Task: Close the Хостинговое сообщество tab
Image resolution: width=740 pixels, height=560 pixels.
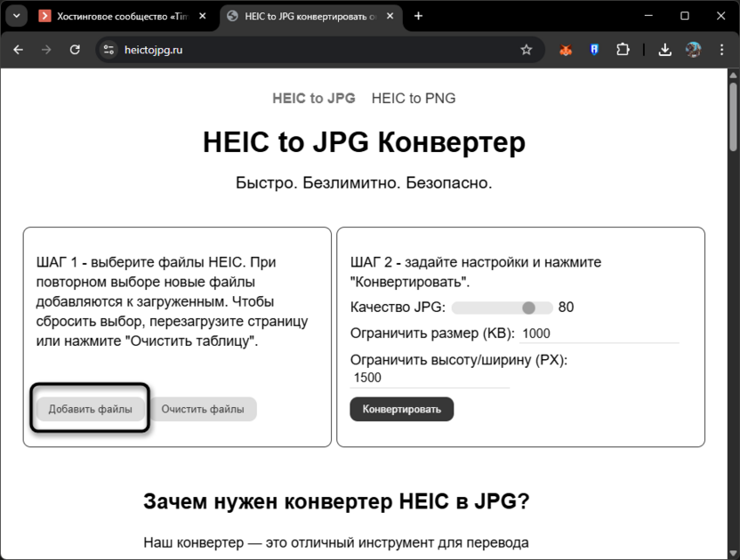Action: pyautogui.click(x=203, y=16)
